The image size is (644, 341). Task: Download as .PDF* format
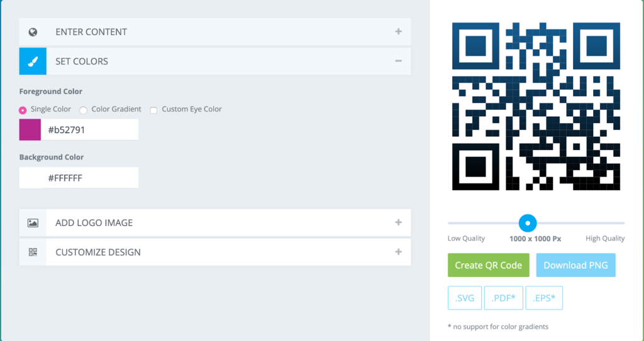pyautogui.click(x=504, y=298)
